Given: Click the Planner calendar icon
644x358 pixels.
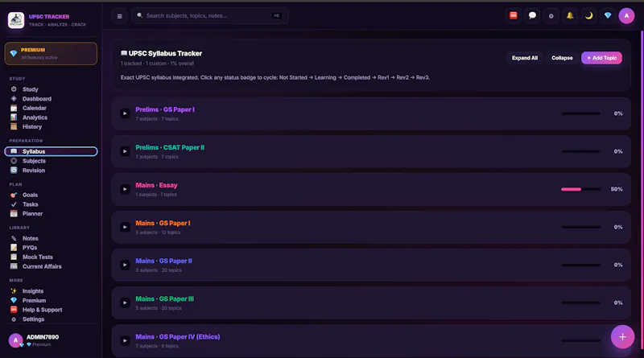Looking at the screenshot, I should click(x=14, y=213).
